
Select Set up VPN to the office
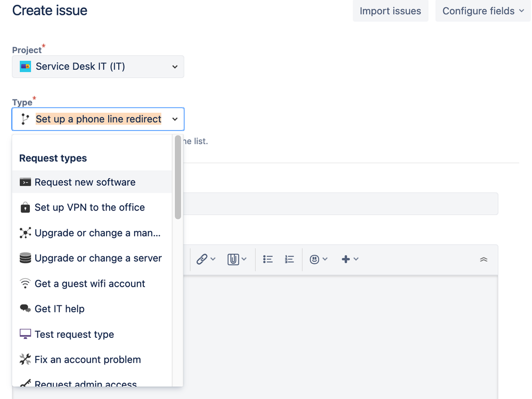click(92, 207)
